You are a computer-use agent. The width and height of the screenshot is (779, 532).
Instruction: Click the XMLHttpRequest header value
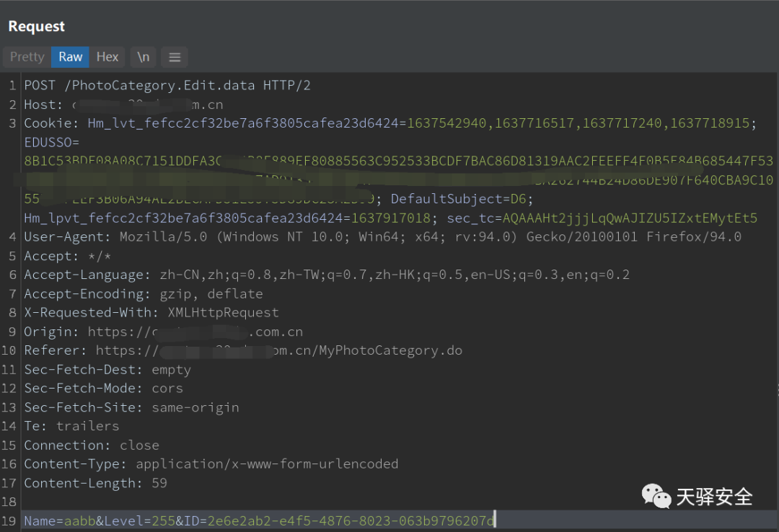pyautogui.click(x=223, y=313)
